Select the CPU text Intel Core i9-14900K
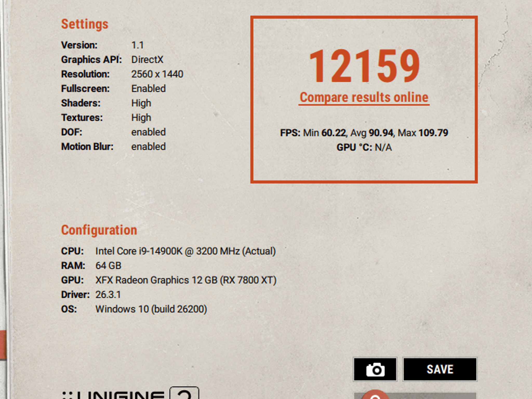Screen dimensions: 532x399 click(139, 251)
